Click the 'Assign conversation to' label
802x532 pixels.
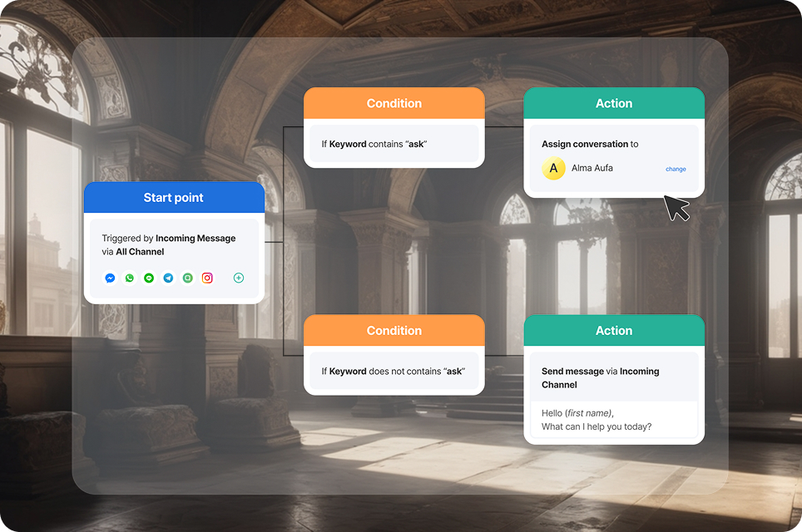point(590,144)
